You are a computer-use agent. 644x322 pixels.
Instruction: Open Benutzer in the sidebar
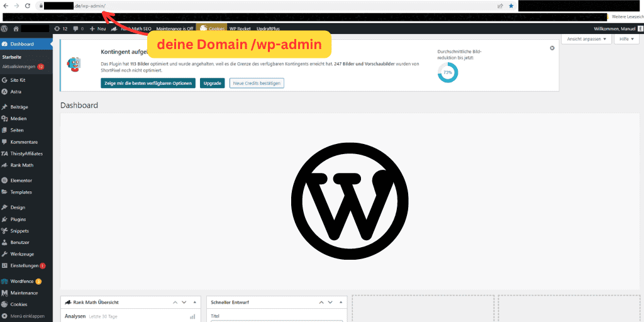click(26, 242)
